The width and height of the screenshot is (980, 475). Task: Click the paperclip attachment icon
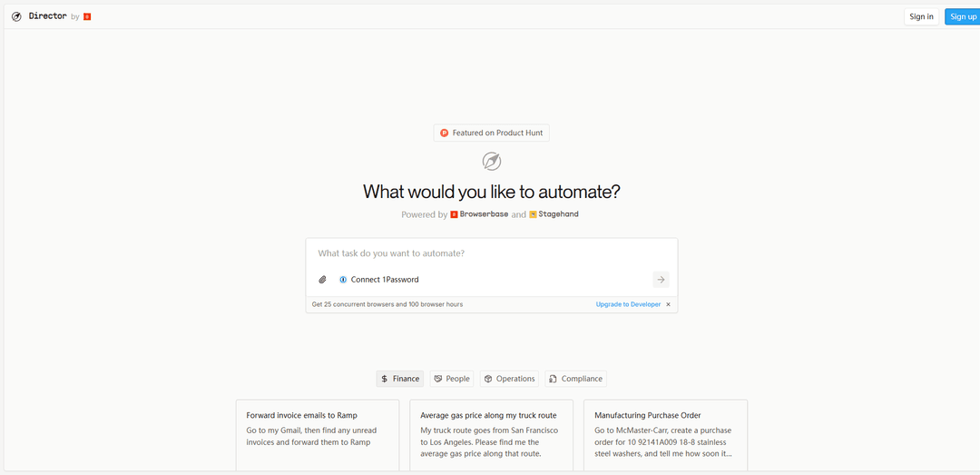pyautogui.click(x=322, y=280)
